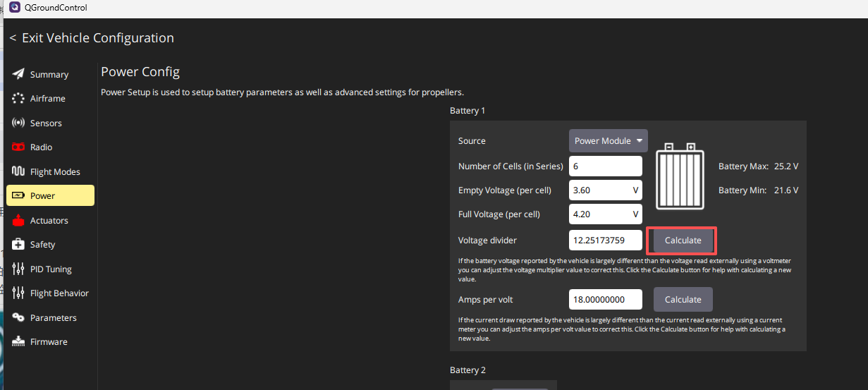Expand the battery Source dropdown

point(608,141)
